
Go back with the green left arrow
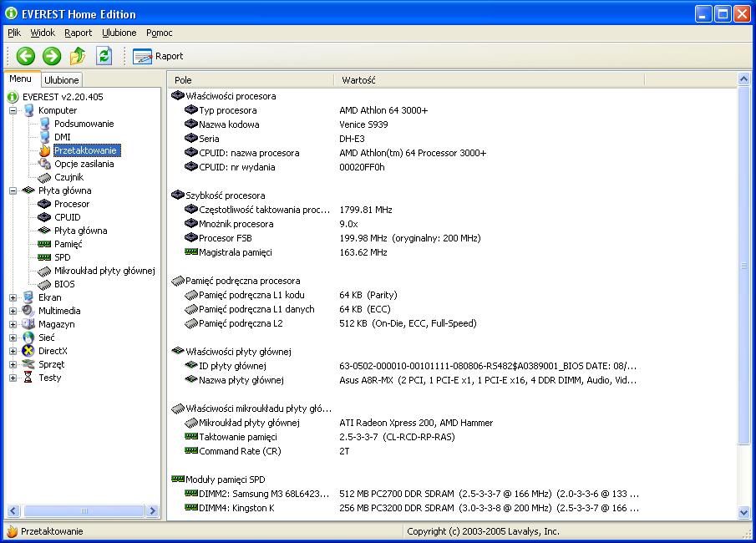(26, 56)
